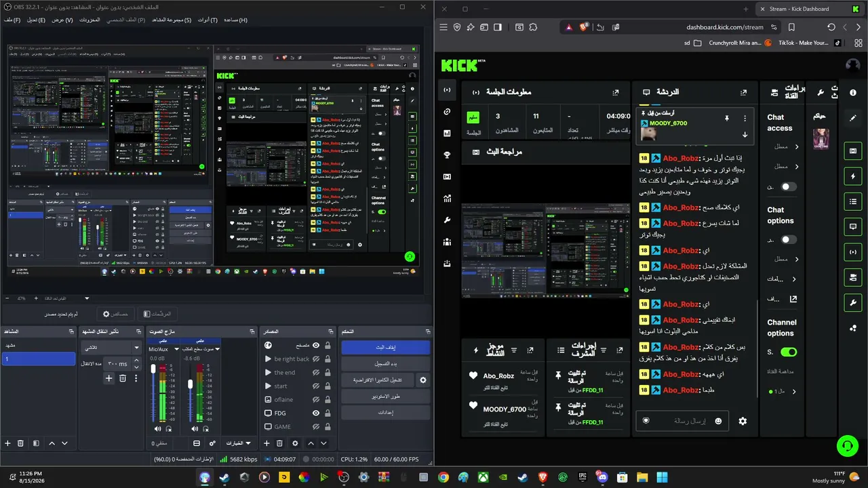
Task: Mute the Mic/Aux speaker icon in mixer
Action: click(158, 429)
